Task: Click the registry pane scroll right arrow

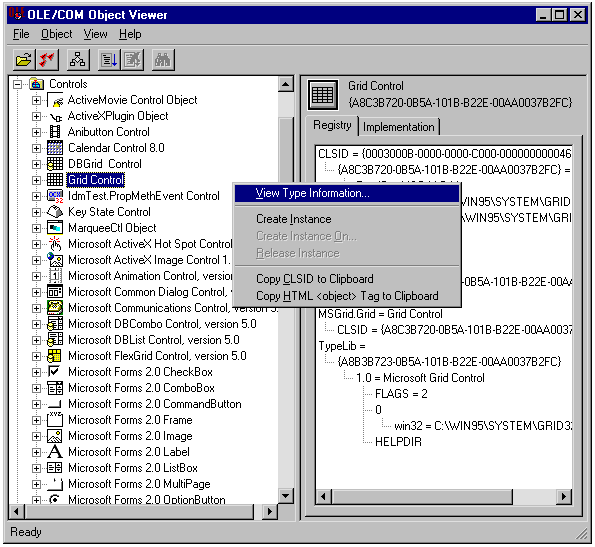Action: click(x=564, y=496)
